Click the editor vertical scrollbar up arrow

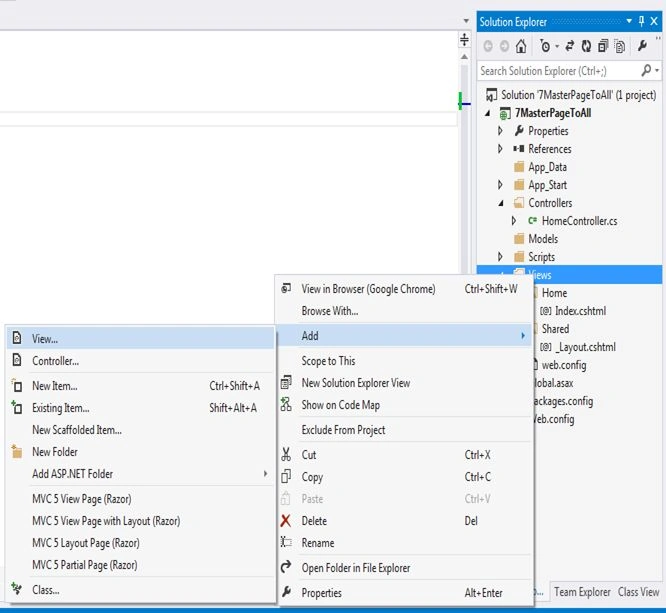(x=464, y=56)
